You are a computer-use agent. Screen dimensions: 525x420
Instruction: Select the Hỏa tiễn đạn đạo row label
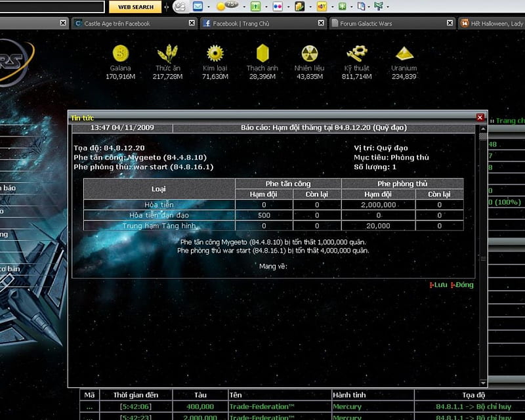159,215
